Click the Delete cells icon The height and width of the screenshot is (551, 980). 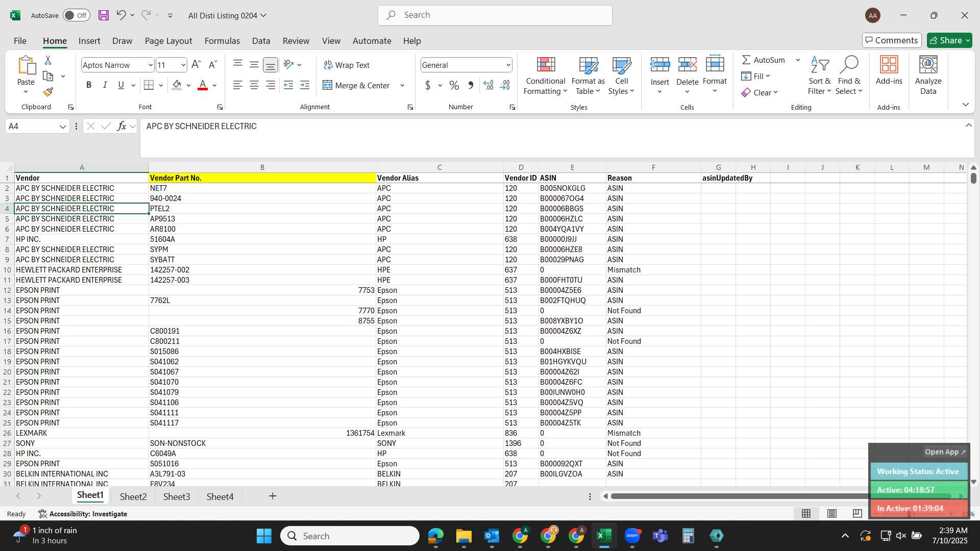[x=687, y=65]
